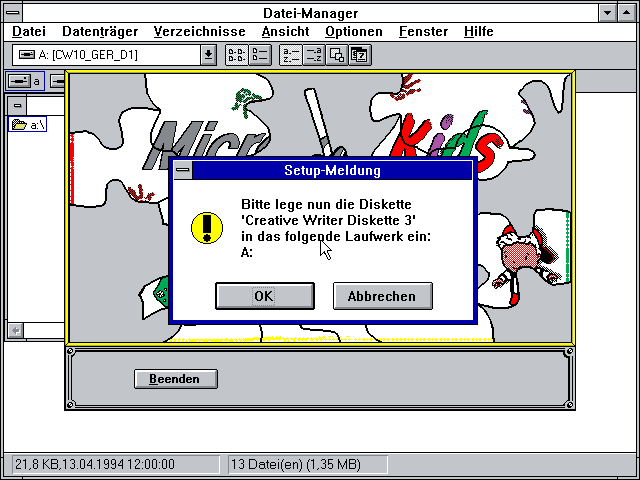Open the Setup-Meldung dialog system menu
Image resolution: width=640 pixels, height=480 pixels.
(x=182, y=171)
